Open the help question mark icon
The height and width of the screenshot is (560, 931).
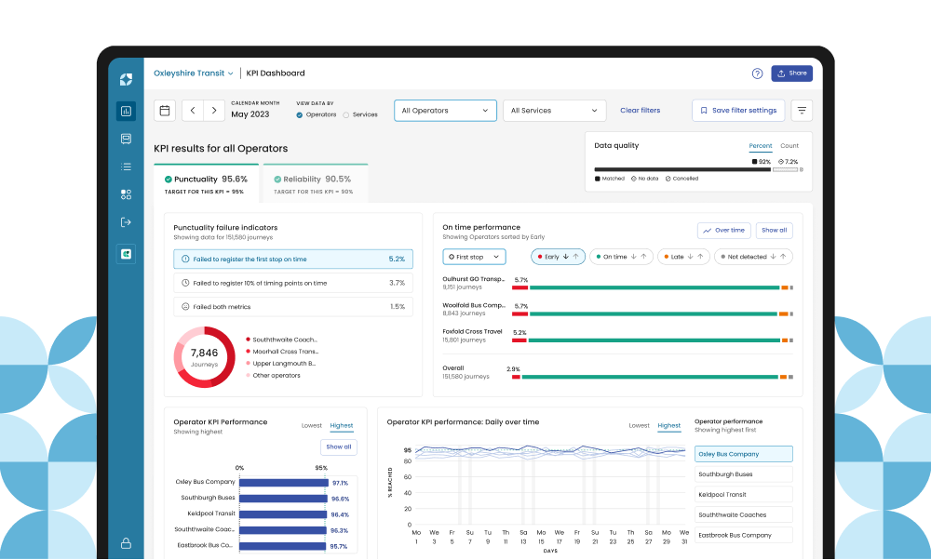(757, 73)
